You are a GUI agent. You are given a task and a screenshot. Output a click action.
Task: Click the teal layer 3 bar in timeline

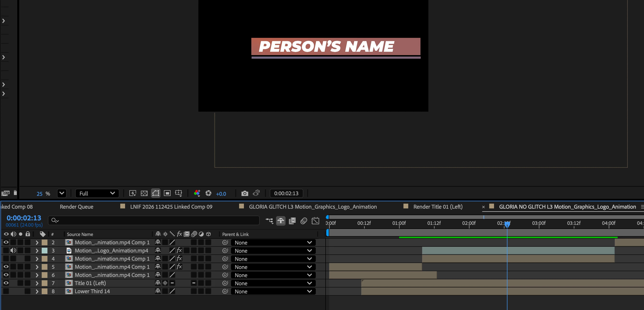518,251
